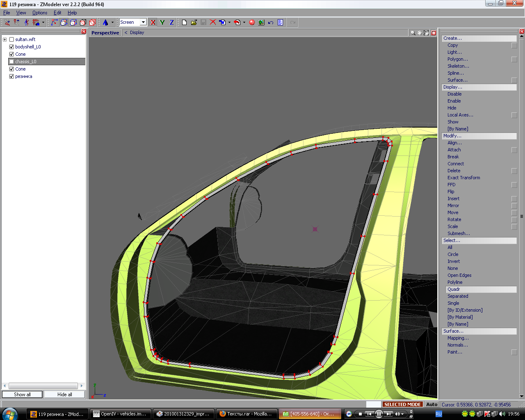This screenshot has width=525, height=420.
Task: Uncheck the резинка object checkbox
Action: coord(11,76)
